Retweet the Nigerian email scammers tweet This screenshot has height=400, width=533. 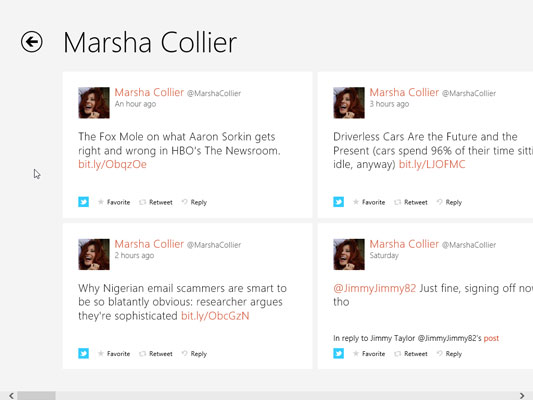(x=156, y=354)
